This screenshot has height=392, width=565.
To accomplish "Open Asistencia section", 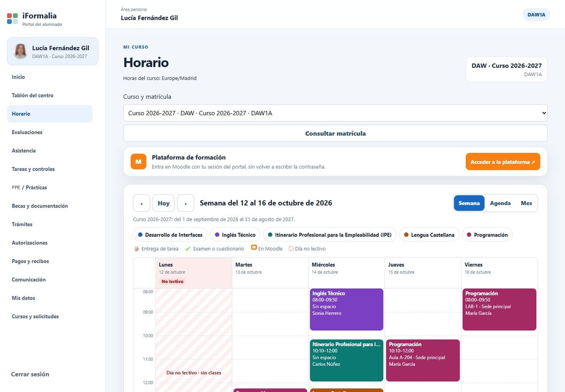I will (x=50, y=151).
